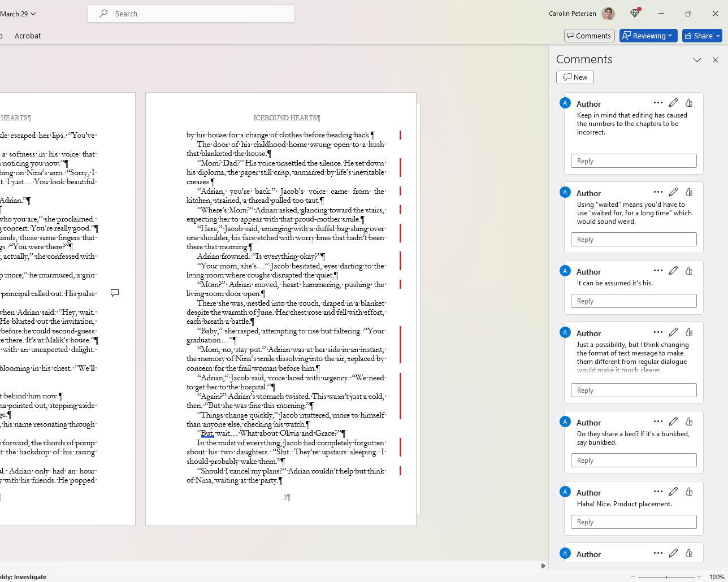The image size is (728, 582).
Task: Click the zoom in plus button
Action: (x=700, y=577)
